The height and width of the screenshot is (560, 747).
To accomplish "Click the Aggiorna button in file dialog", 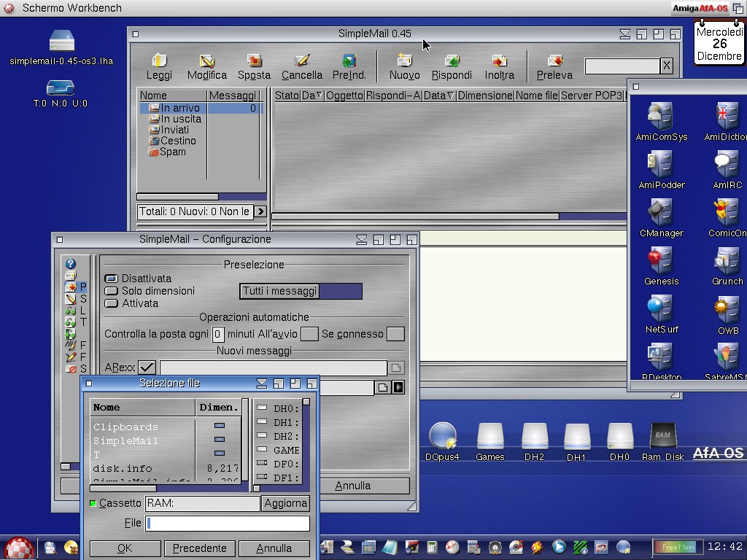I will tap(285, 503).
